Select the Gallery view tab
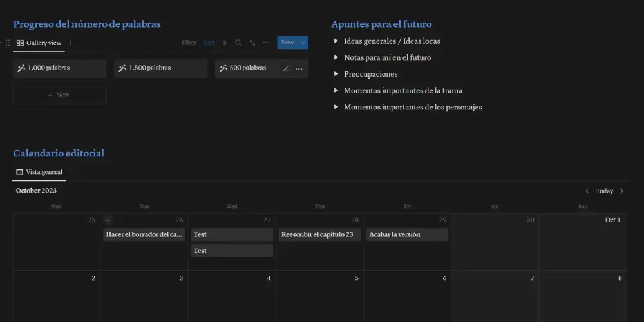 point(39,43)
